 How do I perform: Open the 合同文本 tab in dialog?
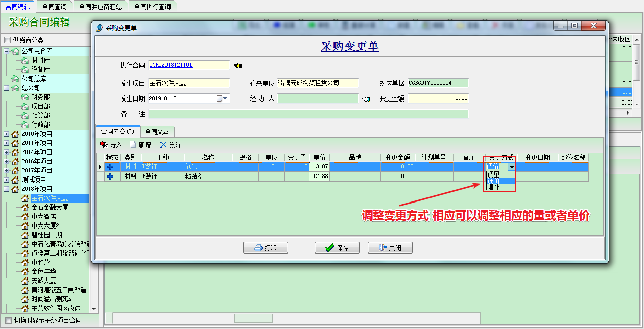click(x=157, y=131)
